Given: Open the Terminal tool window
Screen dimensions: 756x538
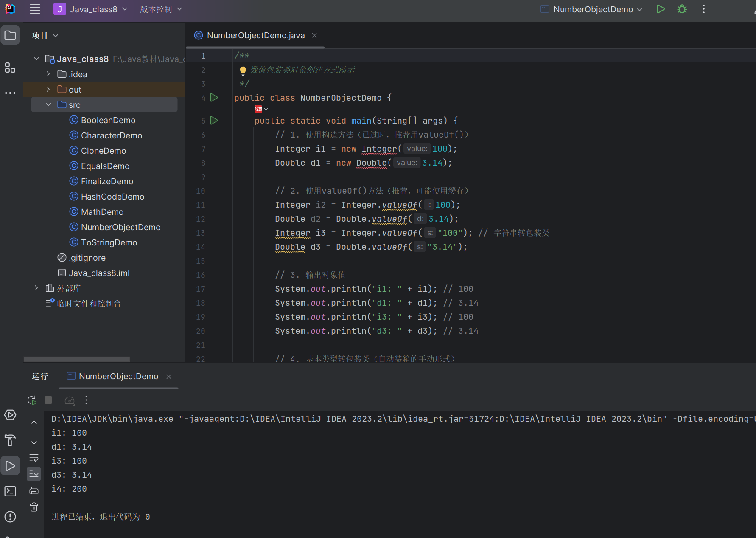Looking at the screenshot, I should 10,491.
